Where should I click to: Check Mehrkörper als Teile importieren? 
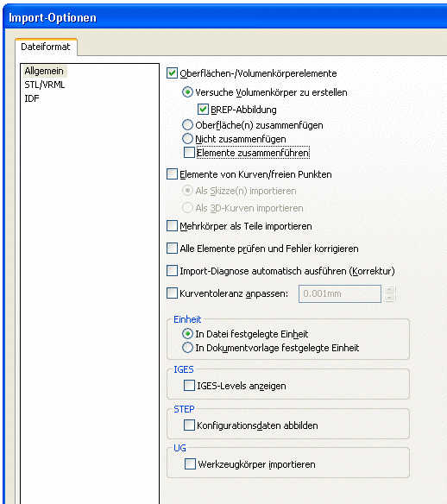[172, 226]
